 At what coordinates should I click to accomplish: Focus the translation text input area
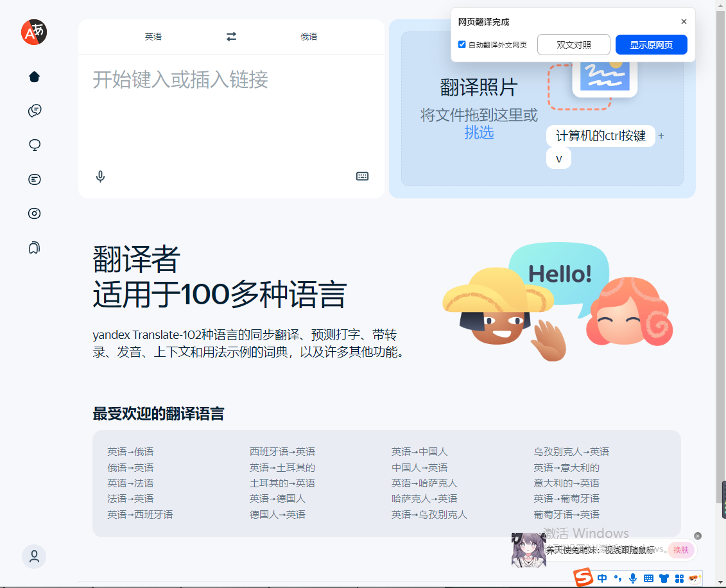232,116
